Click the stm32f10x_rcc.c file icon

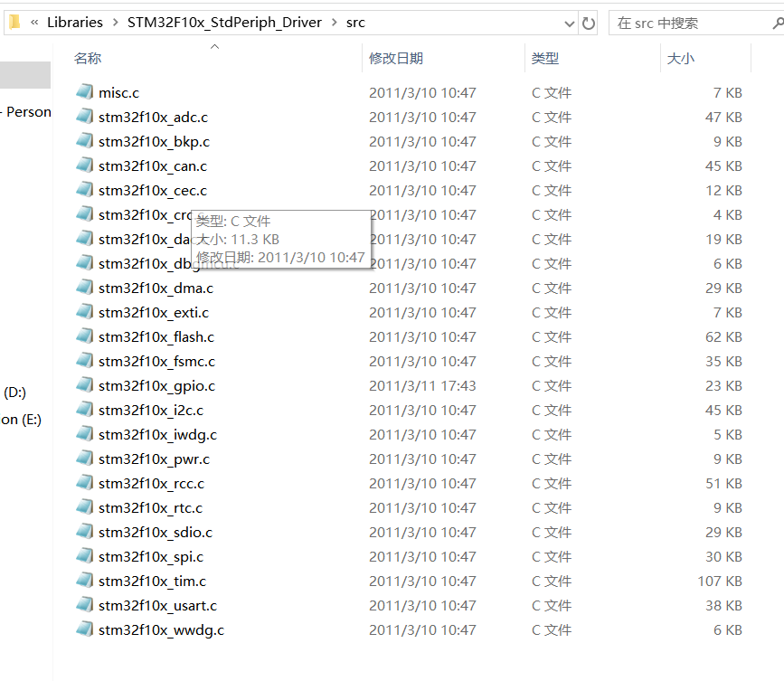pyautogui.click(x=84, y=483)
